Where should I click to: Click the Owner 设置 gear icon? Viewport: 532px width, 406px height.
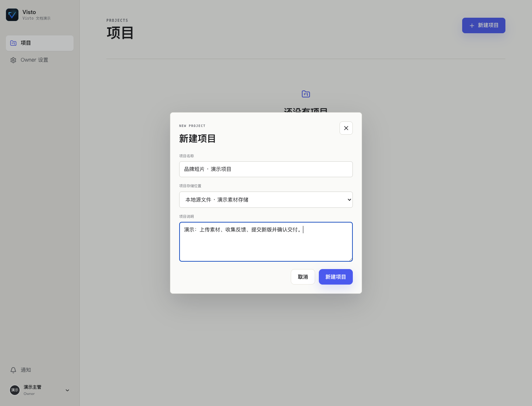pyautogui.click(x=13, y=60)
